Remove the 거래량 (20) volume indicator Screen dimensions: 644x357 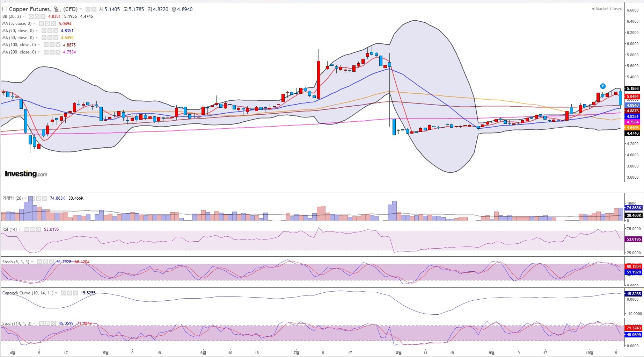[44, 198]
